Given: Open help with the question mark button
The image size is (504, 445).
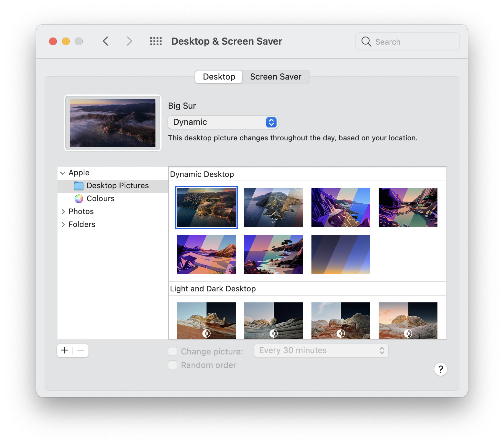Looking at the screenshot, I should pyautogui.click(x=440, y=369).
